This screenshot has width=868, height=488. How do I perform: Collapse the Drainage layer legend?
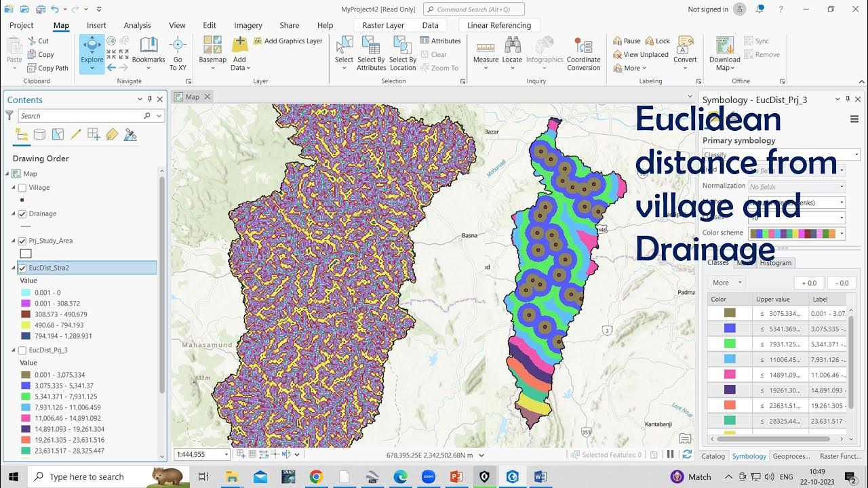tap(14, 213)
